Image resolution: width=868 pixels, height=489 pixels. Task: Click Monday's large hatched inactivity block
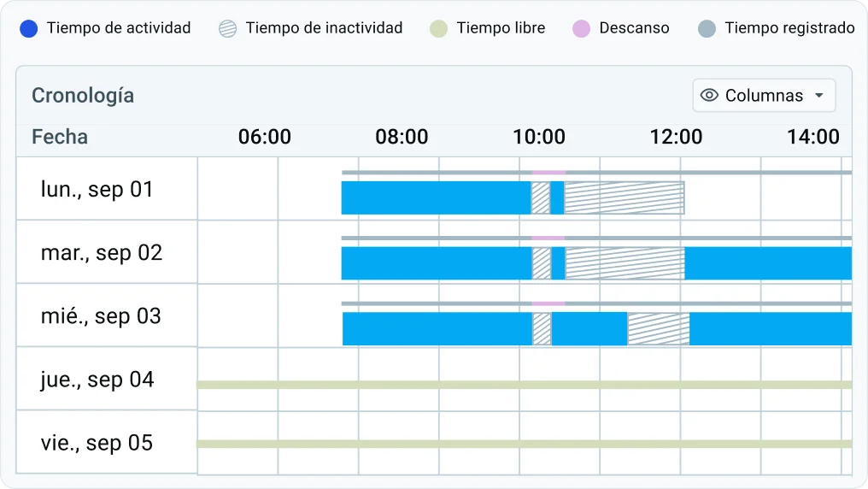click(x=625, y=197)
